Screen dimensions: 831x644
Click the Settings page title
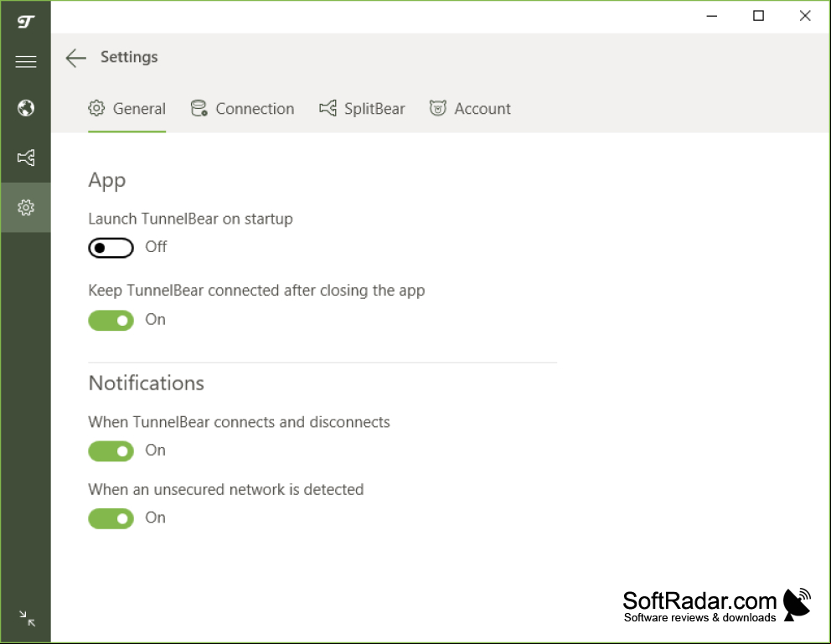[129, 57]
